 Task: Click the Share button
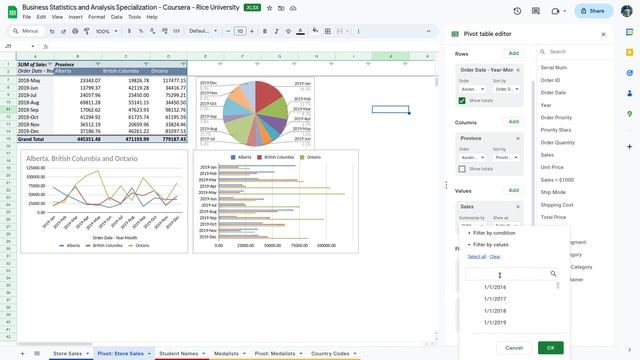(x=593, y=11)
